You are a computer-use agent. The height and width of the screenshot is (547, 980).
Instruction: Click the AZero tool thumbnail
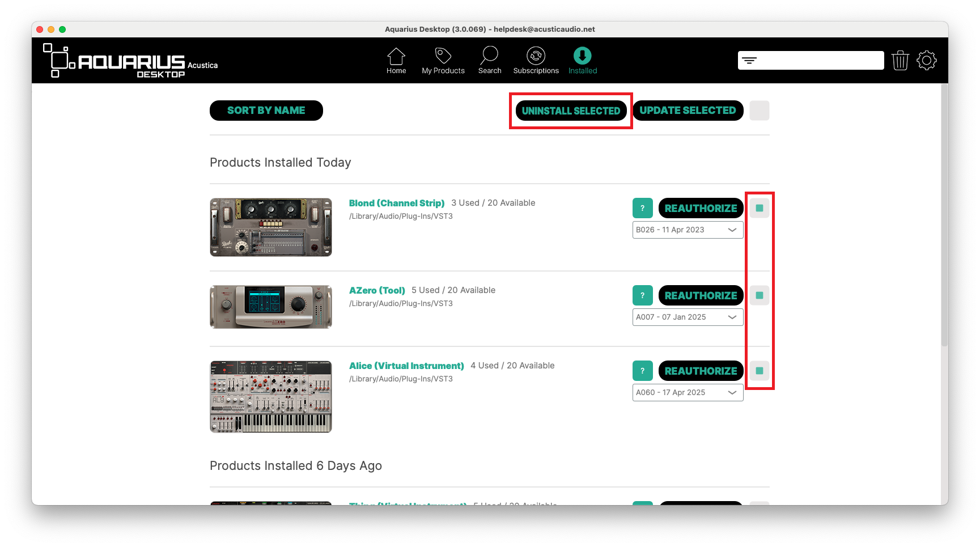(x=271, y=307)
